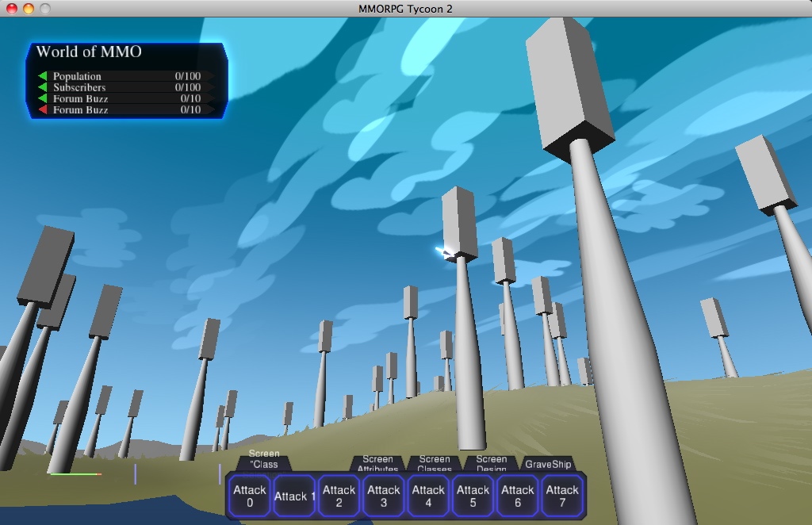Click the green arrow beside Subscribers
This screenshot has height=525, width=812.
(x=43, y=87)
